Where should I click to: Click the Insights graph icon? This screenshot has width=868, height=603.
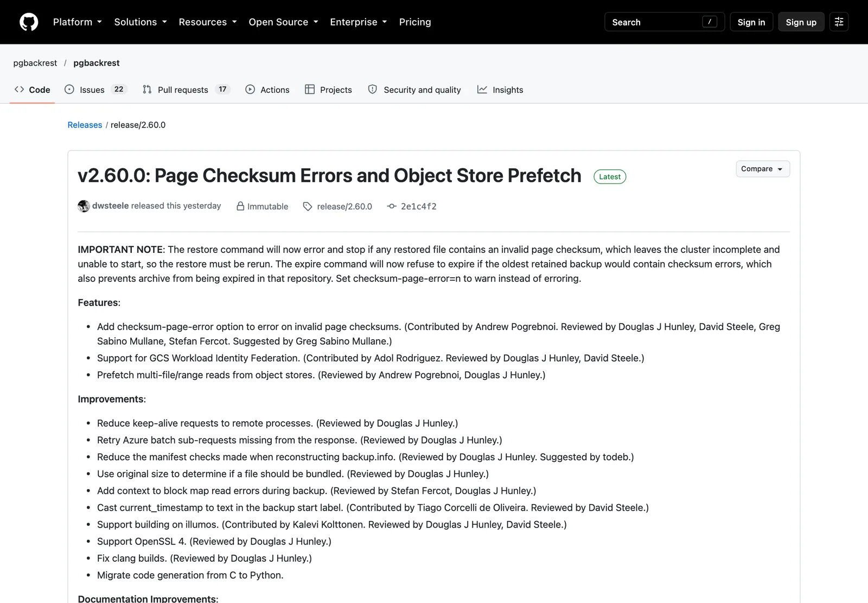point(482,90)
